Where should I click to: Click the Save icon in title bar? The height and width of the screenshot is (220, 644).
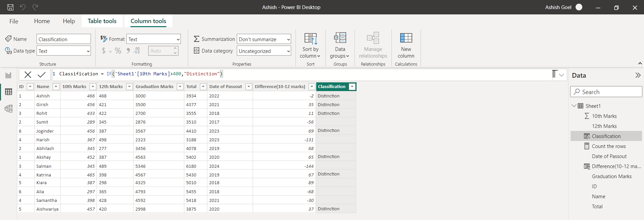pyautogui.click(x=10, y=7)
